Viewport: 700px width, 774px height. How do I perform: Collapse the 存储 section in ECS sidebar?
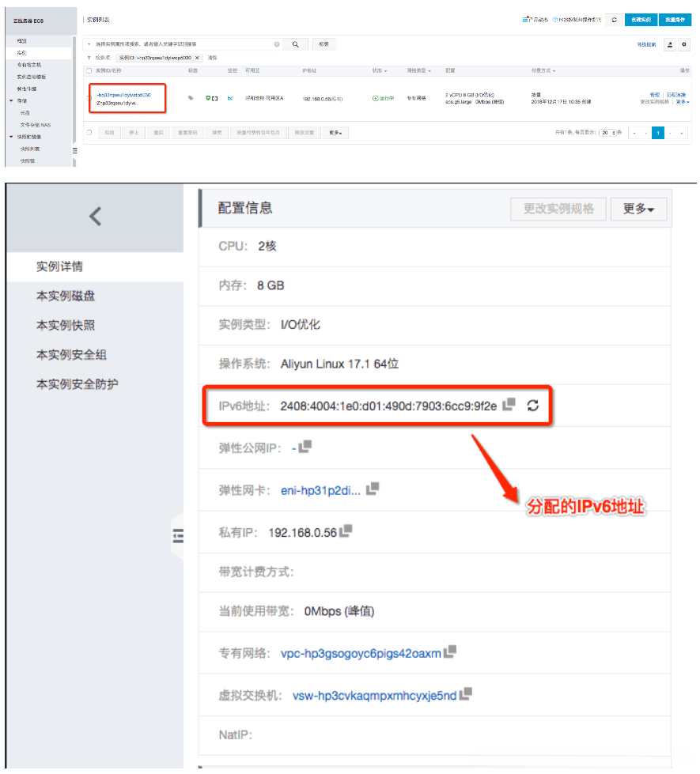[11, 100]
